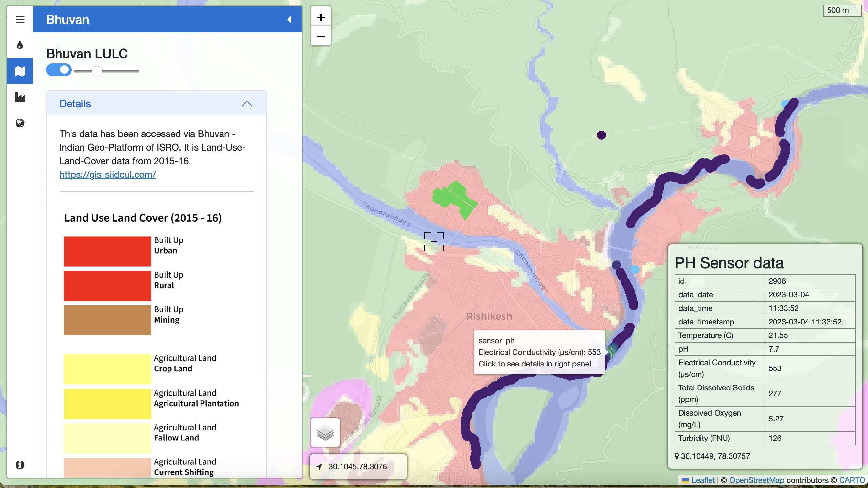Select the map (Bhuvan) sidebar tab

click(x=20, y=71)
